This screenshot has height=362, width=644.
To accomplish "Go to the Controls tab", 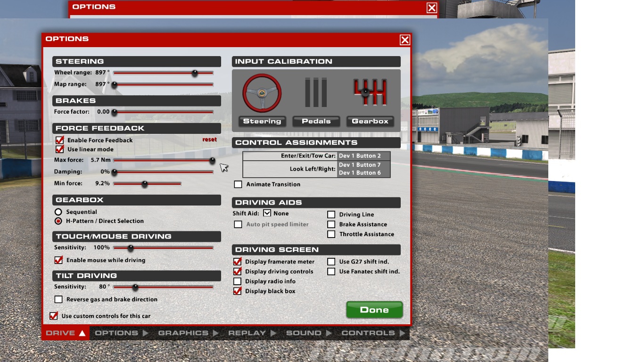I will point(368,333).
